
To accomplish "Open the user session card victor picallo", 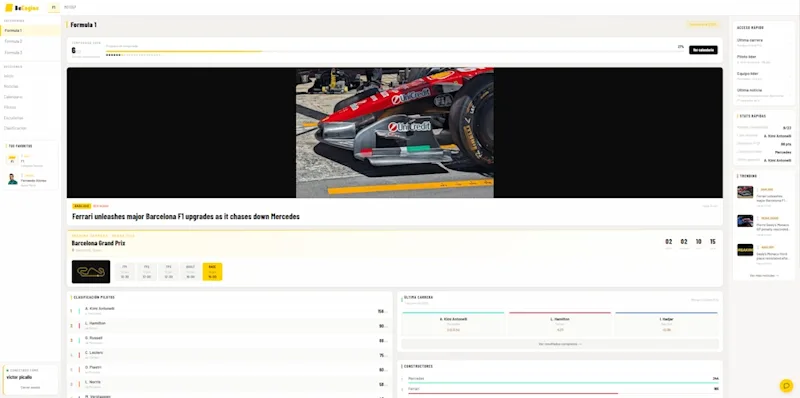I will (30, 380).
